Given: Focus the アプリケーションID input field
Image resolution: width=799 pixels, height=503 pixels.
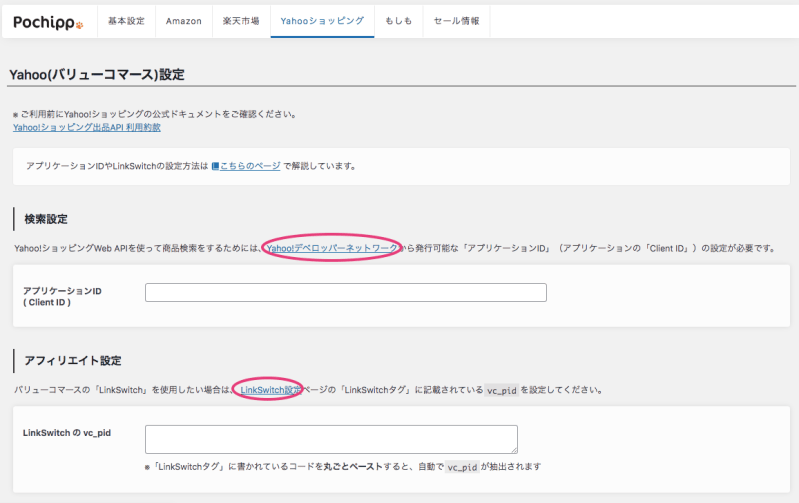Looking at the screenshot, I should pyautogui.click(x=345, y=293).
